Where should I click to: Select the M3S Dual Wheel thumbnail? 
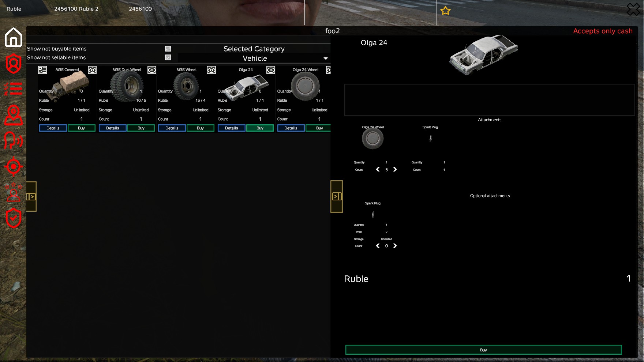coord(127,86)
